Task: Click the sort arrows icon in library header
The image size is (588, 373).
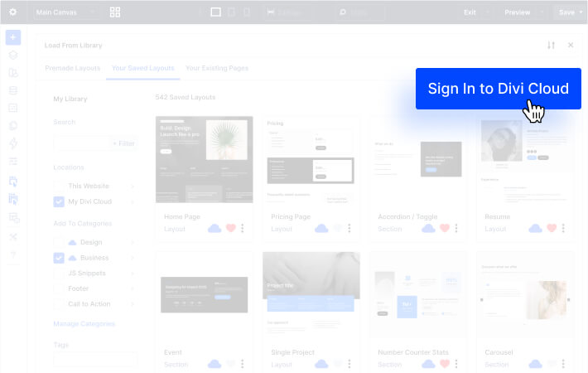Action: pos(551,45)
